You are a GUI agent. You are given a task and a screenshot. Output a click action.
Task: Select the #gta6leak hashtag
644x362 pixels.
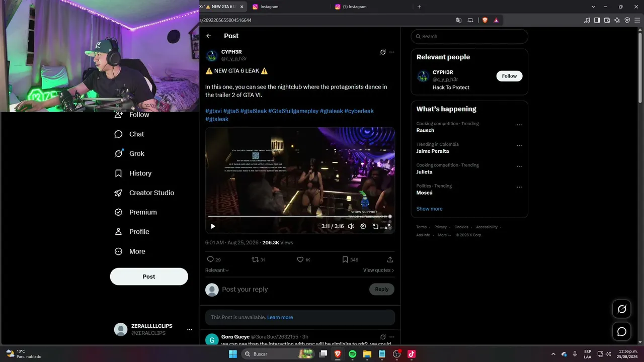254,111
